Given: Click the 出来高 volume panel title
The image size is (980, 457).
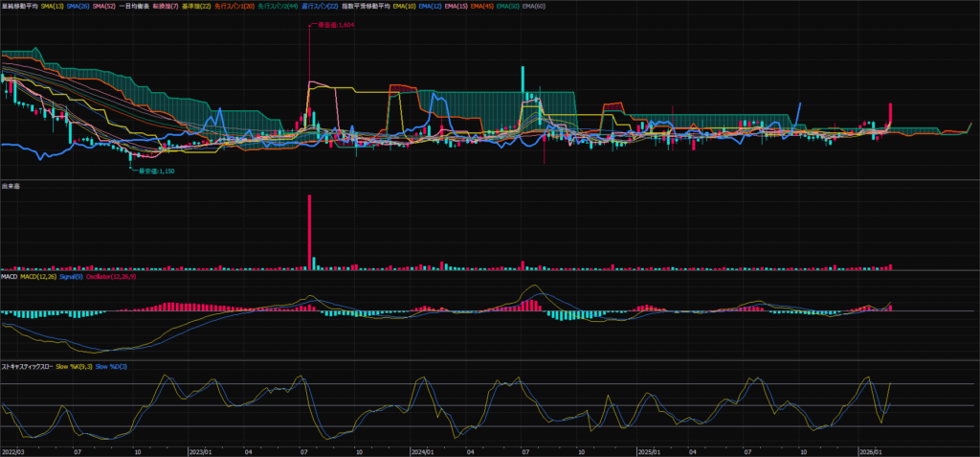Looking at the screenshot, I should click(11, 186).
